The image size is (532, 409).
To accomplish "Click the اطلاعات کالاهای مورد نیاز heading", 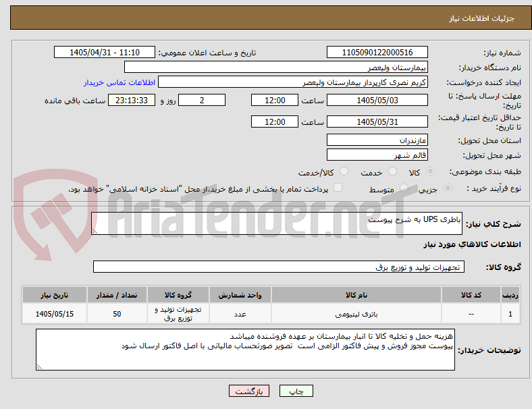I will point(472,244).
